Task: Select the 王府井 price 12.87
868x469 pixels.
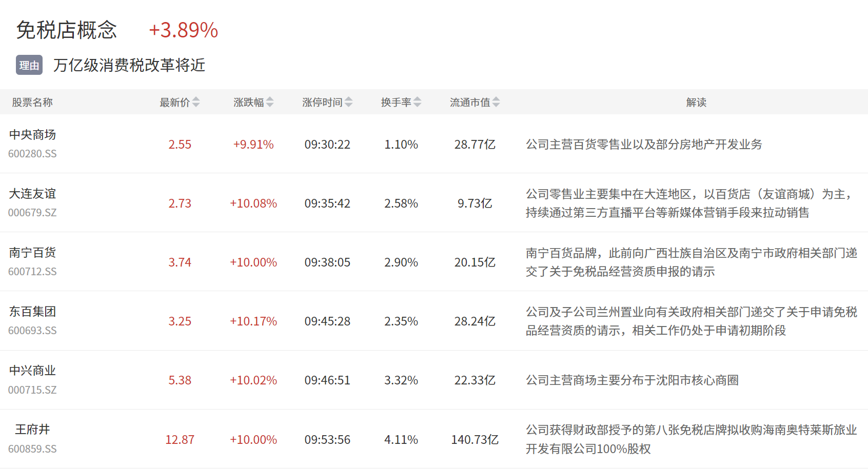Action: coord(180,440)
